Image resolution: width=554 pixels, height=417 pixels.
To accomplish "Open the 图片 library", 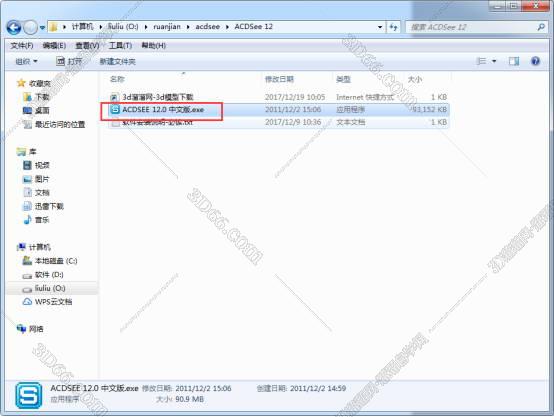I will pos(42,179).
